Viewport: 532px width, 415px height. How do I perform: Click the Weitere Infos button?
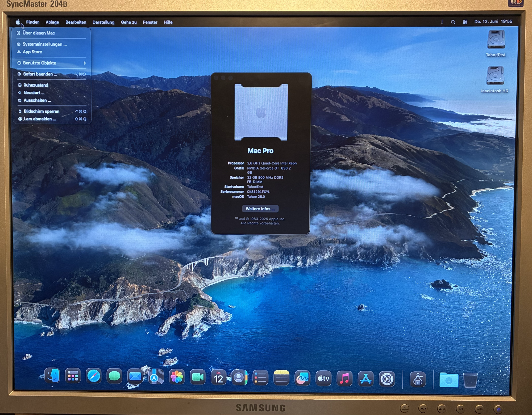260,209
